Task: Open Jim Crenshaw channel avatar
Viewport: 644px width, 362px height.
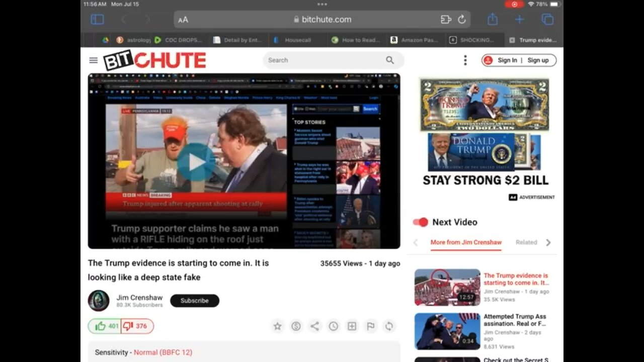Action: click(99, 301)
